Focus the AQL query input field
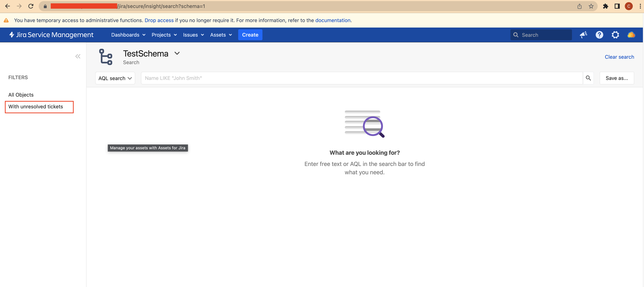The width and height of the screenshot is (644, 287). click(362, 78)
